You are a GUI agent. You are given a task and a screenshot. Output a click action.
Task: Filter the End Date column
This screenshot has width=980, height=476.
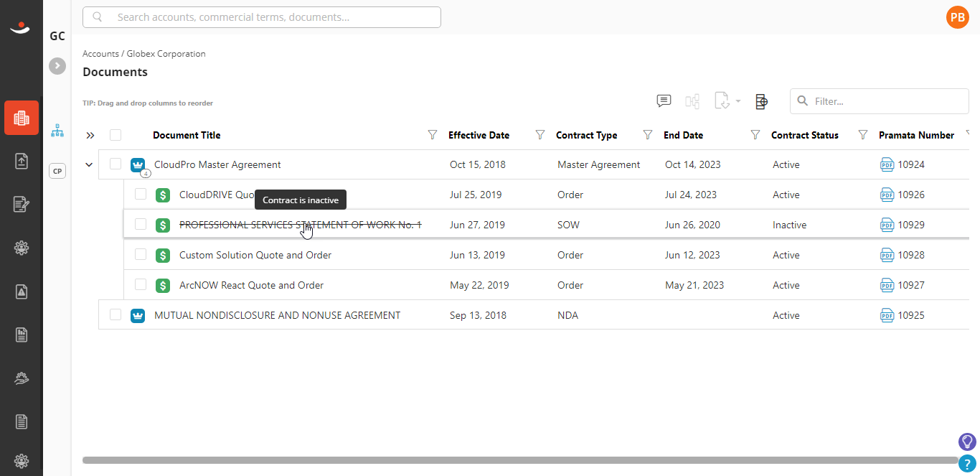[755, 135]
